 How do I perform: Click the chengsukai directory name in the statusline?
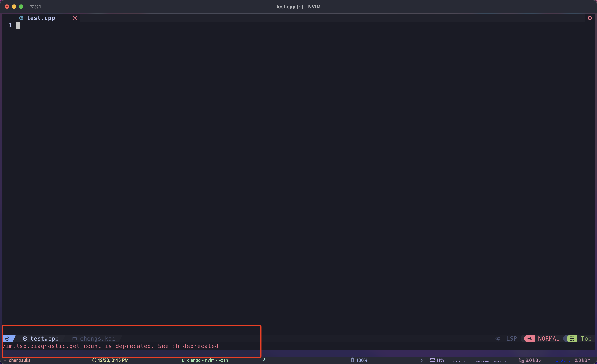click(98, 339)
